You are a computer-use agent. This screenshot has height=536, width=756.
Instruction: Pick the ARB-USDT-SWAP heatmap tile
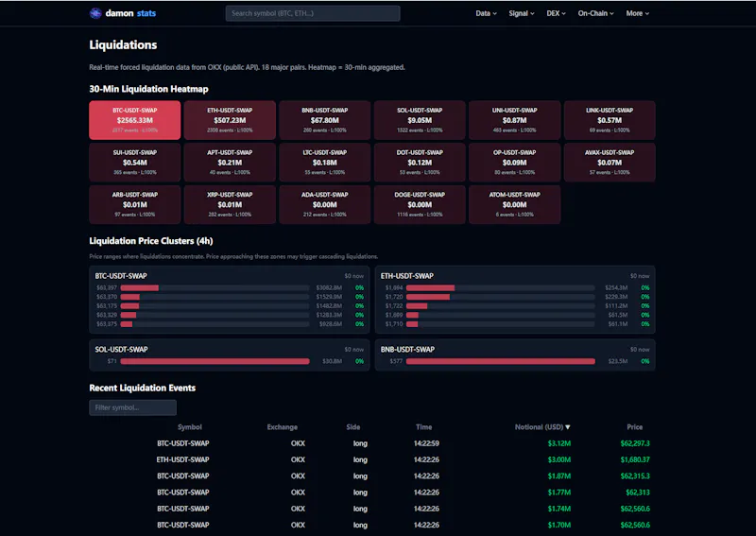(135, 204)
